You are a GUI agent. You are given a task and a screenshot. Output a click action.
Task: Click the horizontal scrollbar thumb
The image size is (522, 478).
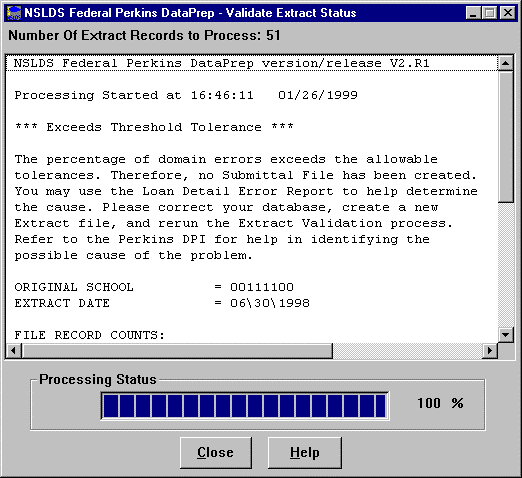point(177,351)
